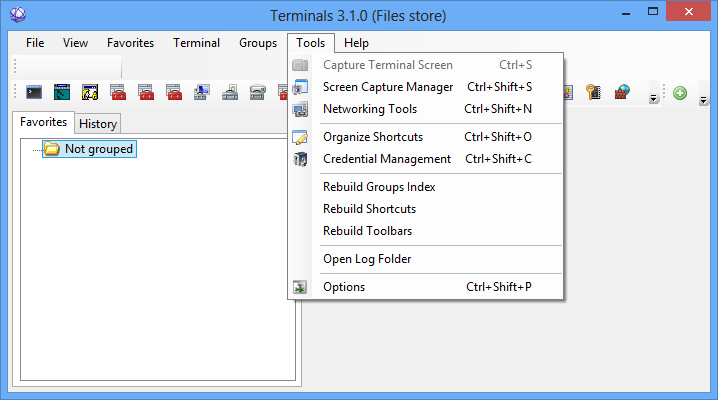Viewport: 718px width, 400px height.
Task: Click Rebuild Groups Index
Action: pyautogui.click(x=379, y=187)
